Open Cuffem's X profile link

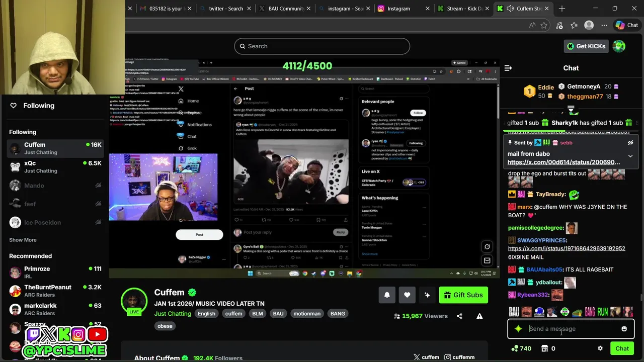[x=427, y=357]
